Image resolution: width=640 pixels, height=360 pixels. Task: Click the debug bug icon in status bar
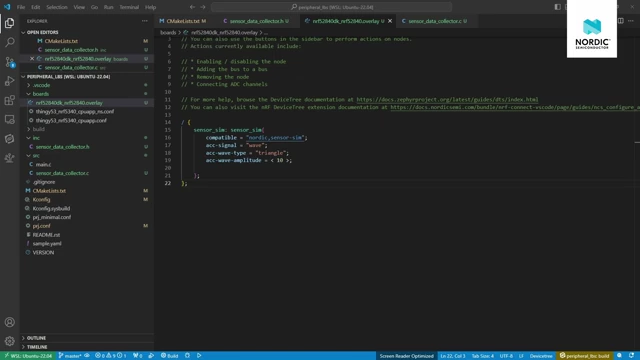187,356
